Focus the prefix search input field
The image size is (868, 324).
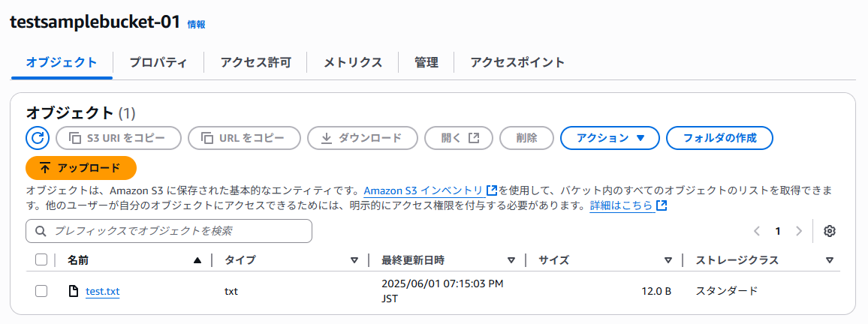(169, 231)
